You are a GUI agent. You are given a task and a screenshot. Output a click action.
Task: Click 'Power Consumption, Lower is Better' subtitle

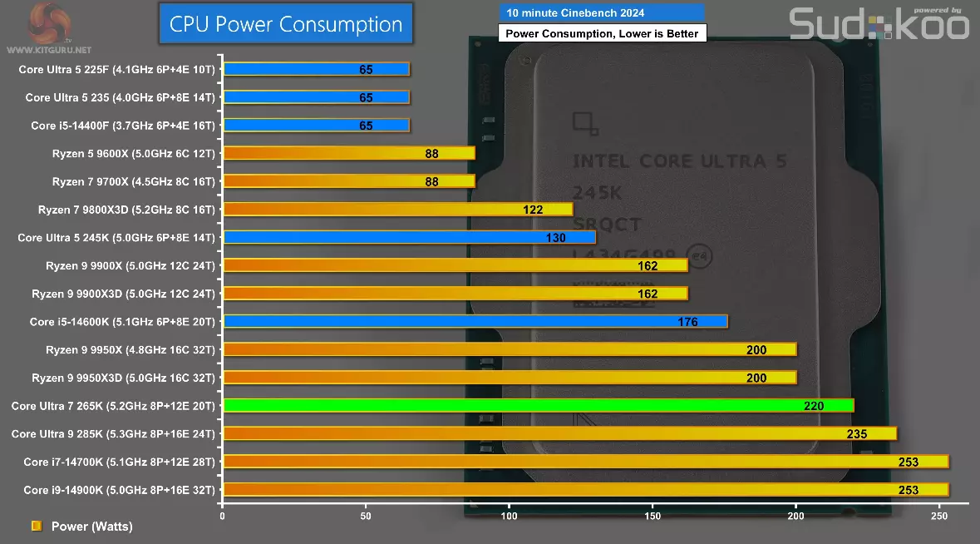point(602,33)
